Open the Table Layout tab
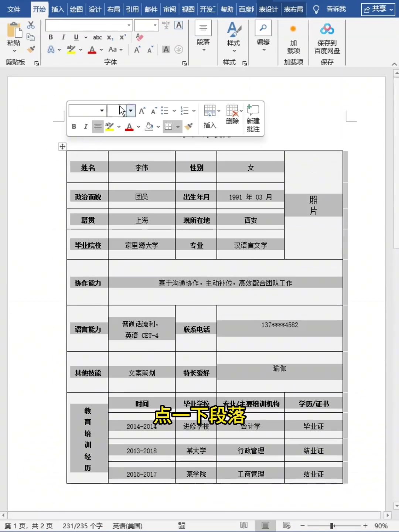The width and height of the screenshot is (399, 532). pos(293,9)
